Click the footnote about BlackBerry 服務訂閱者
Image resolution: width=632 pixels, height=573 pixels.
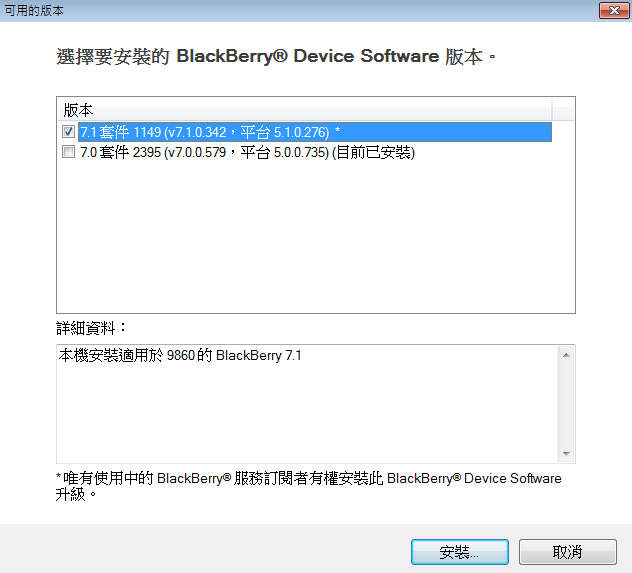[x=308, y=486]
